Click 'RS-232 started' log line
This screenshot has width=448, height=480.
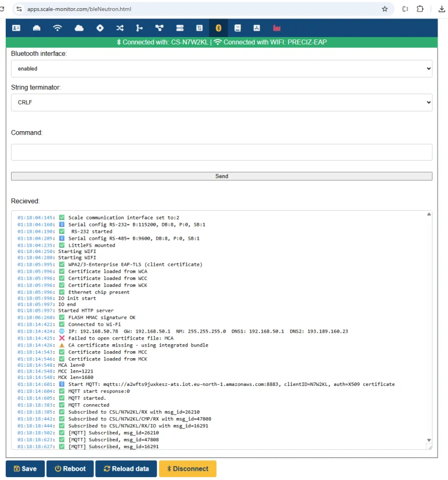[x=65, y=232]
